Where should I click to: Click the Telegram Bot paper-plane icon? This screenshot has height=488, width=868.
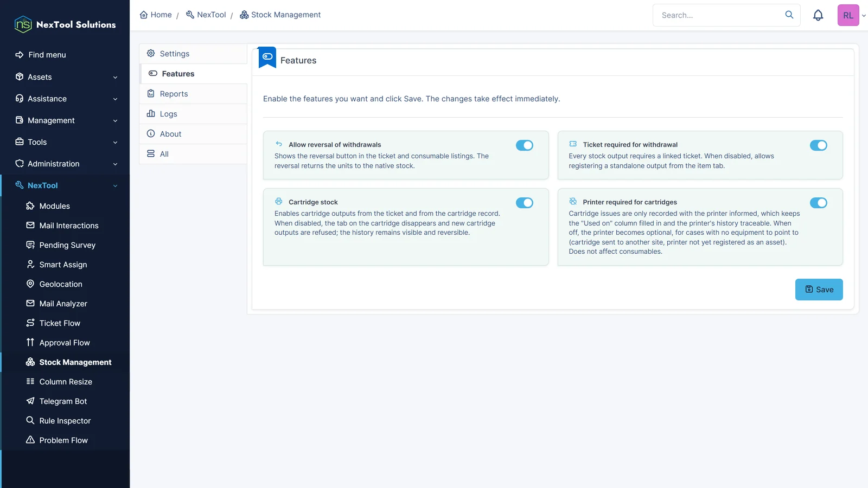pyautogui.click(x=30, y=401)
